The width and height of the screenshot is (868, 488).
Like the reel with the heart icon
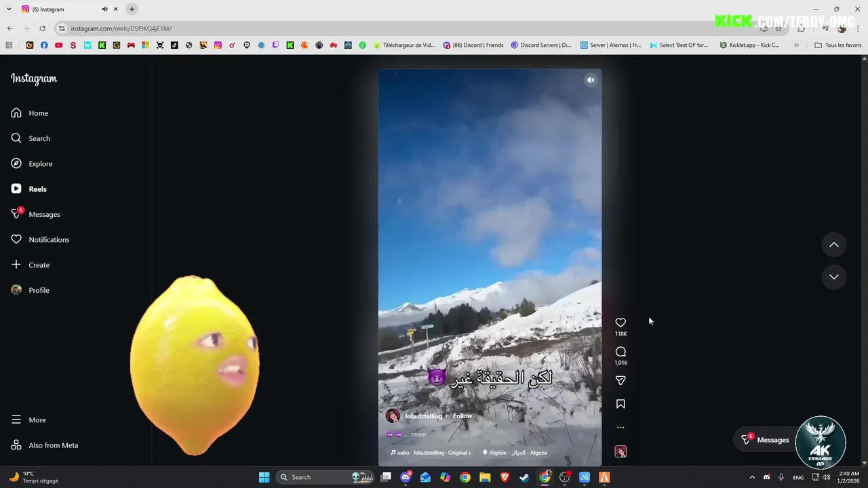(620, 323)
